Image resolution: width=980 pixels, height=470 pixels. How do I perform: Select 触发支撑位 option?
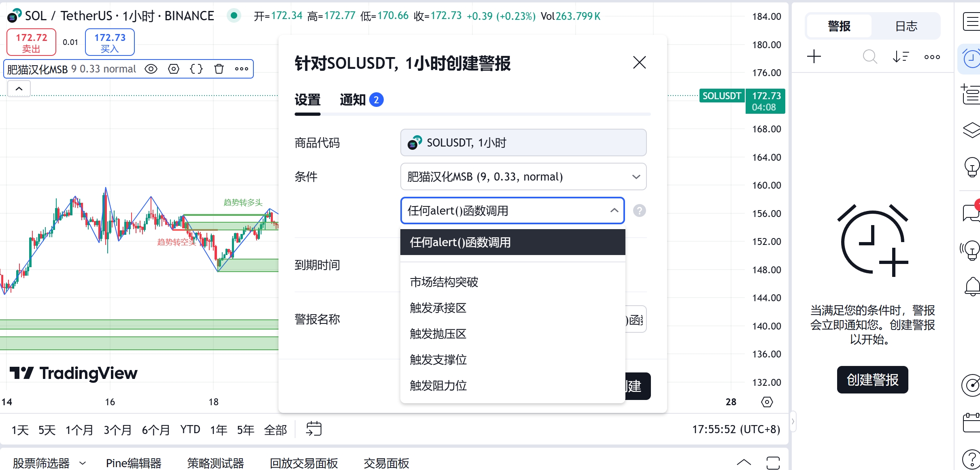(x=512, y=359)
